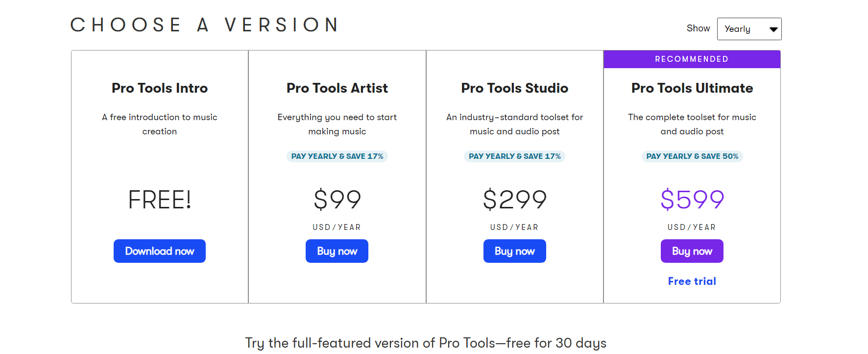Click the Recommended purple banner

692,59
